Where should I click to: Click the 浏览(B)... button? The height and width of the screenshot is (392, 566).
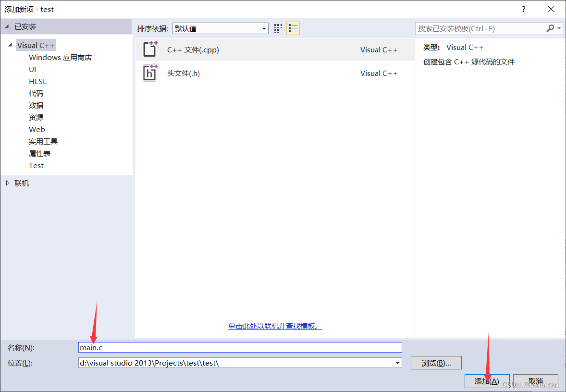[436, 363]
